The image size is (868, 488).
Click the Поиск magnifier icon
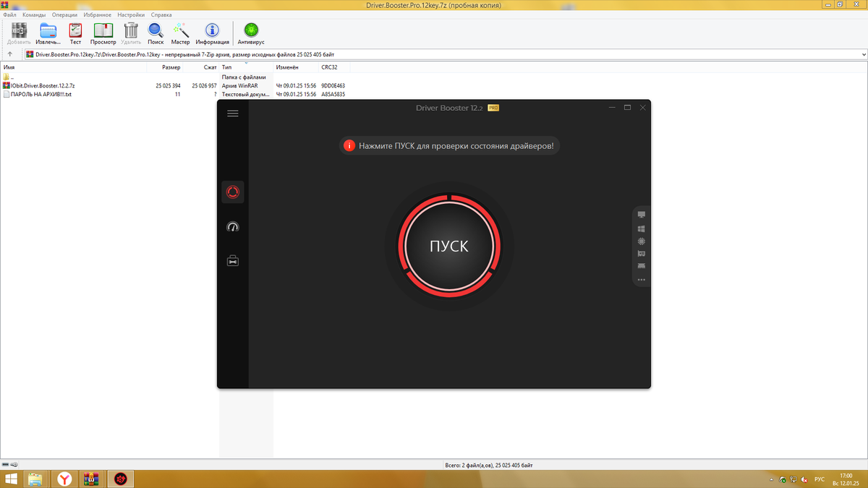tap(156, 33)
